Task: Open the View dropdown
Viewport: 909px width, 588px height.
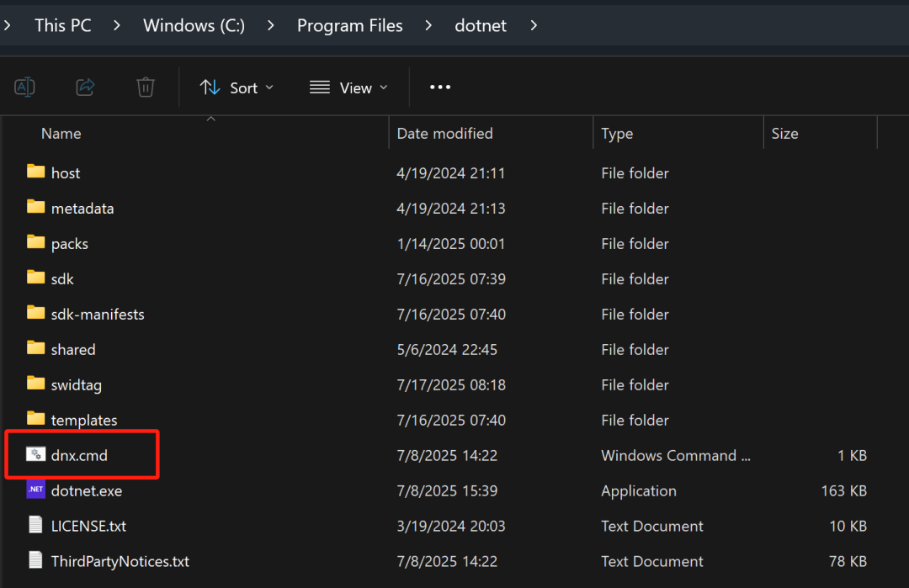Action: tap(348, 87)
